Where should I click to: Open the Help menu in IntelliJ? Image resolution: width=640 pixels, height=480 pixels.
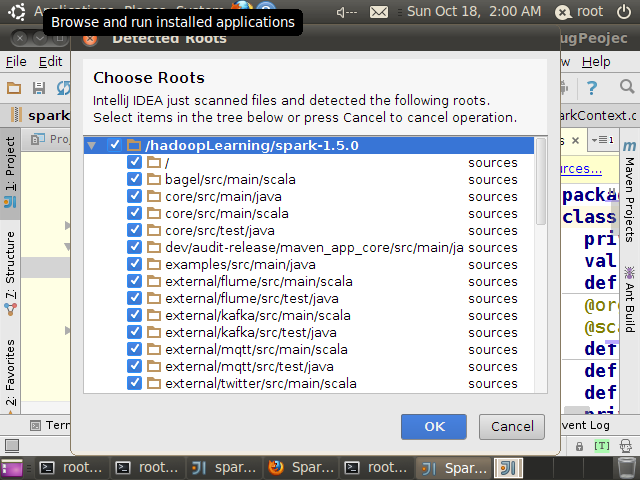[596, 62]
